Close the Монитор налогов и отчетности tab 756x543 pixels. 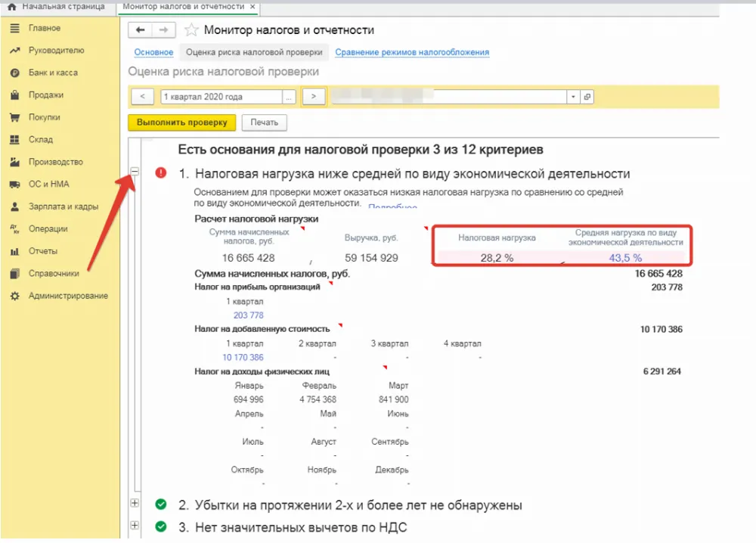point(253,7)
